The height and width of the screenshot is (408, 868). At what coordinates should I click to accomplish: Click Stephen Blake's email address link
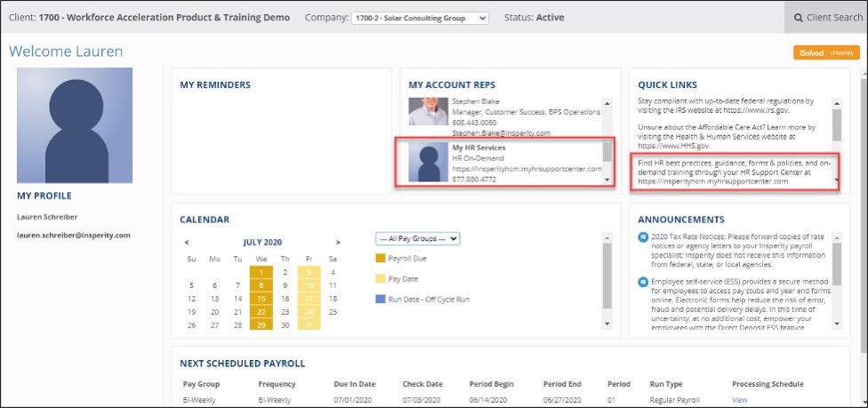click(502, 133)
